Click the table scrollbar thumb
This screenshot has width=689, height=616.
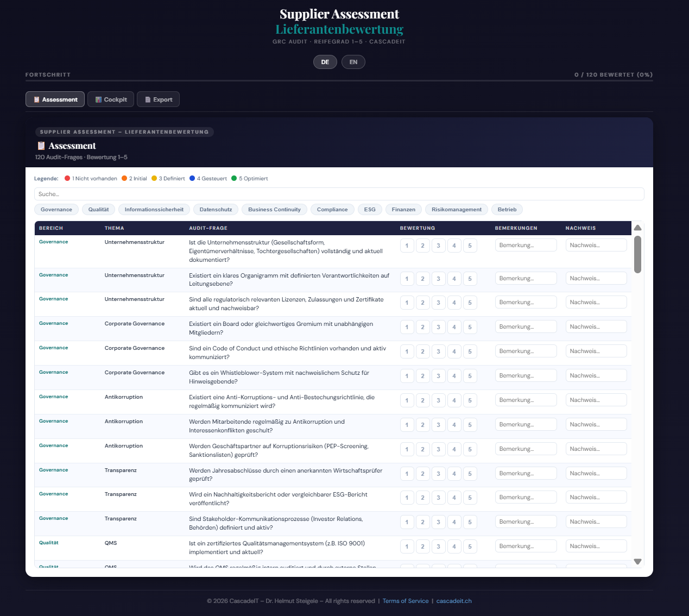point(638,254)
